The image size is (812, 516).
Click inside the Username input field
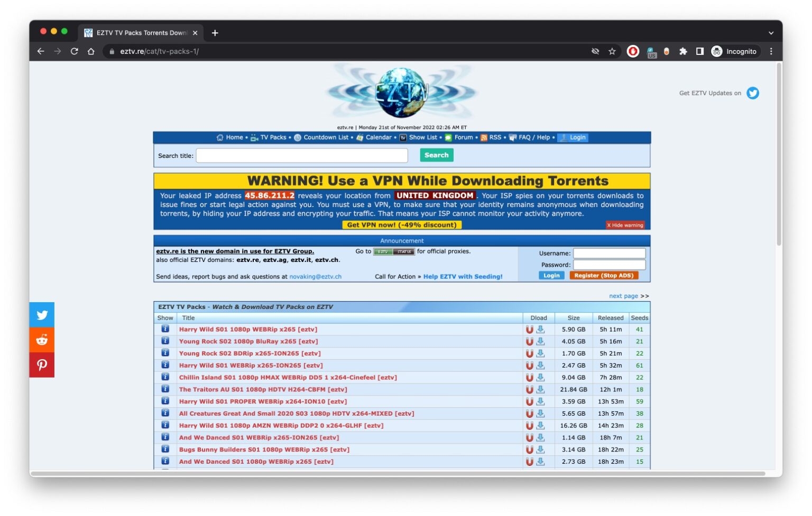[609, 253]
